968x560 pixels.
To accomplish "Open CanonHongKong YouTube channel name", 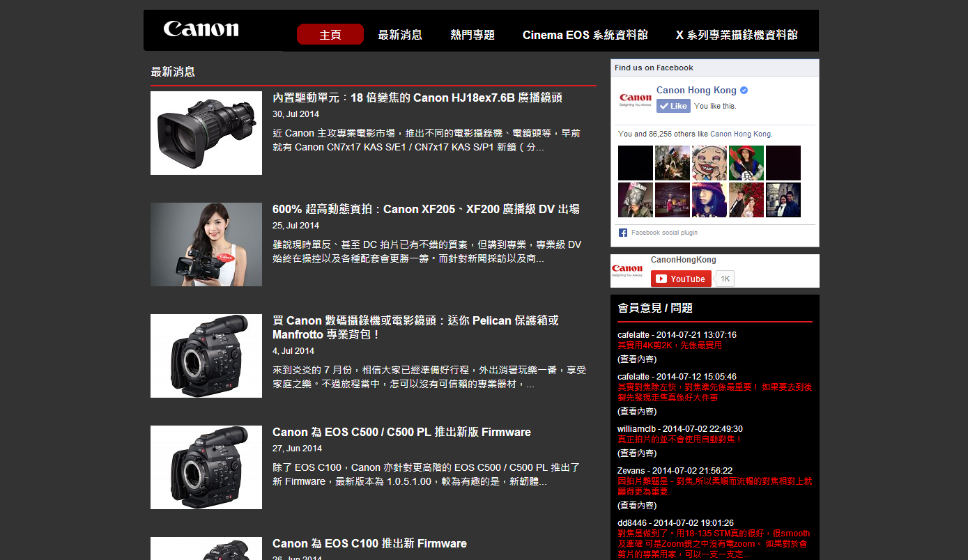I will [x=683, y=260].
